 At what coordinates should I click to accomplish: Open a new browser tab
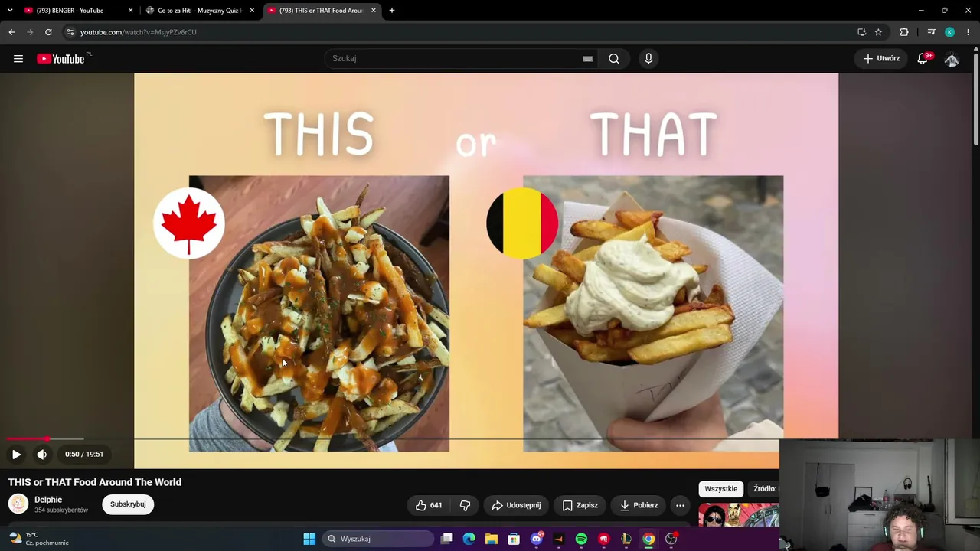pyautogui.click(x=391, y=11)
